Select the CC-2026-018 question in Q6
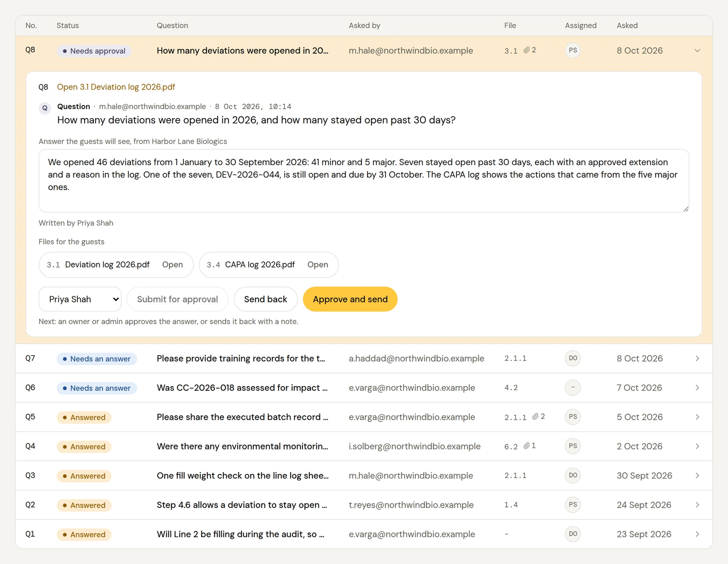The image size is (728, 564). click(x=242, y=388)
